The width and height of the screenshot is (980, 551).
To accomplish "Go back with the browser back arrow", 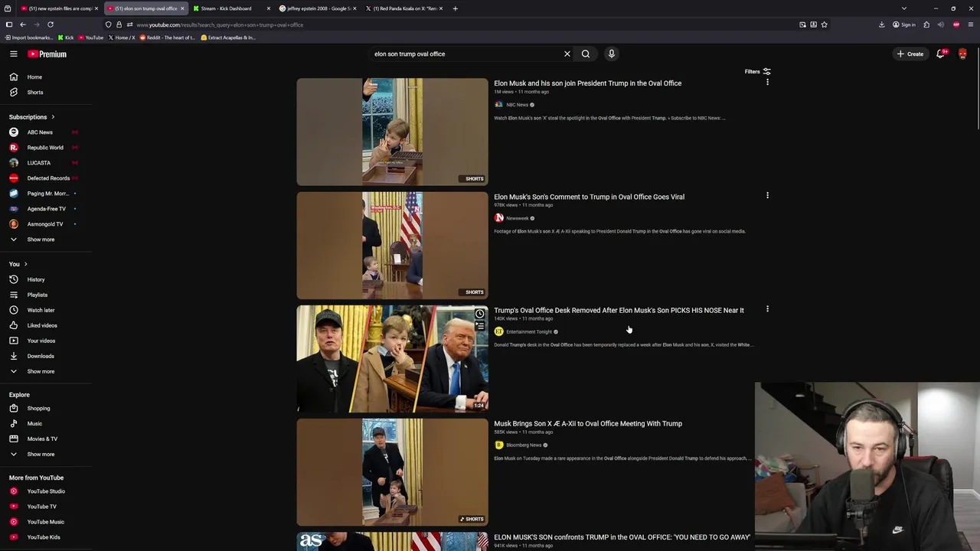I will pyautogui.click(x=23, y=24).
